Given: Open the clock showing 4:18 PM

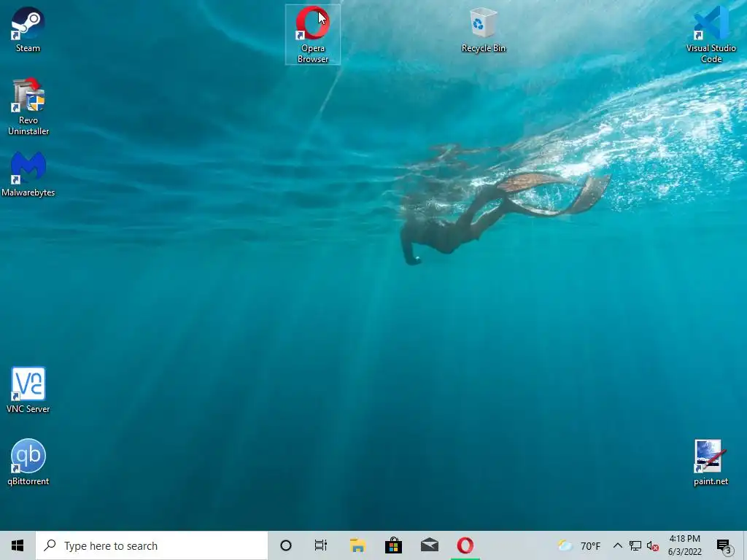Looking at the screenshot, I should [x=684, y=545].
